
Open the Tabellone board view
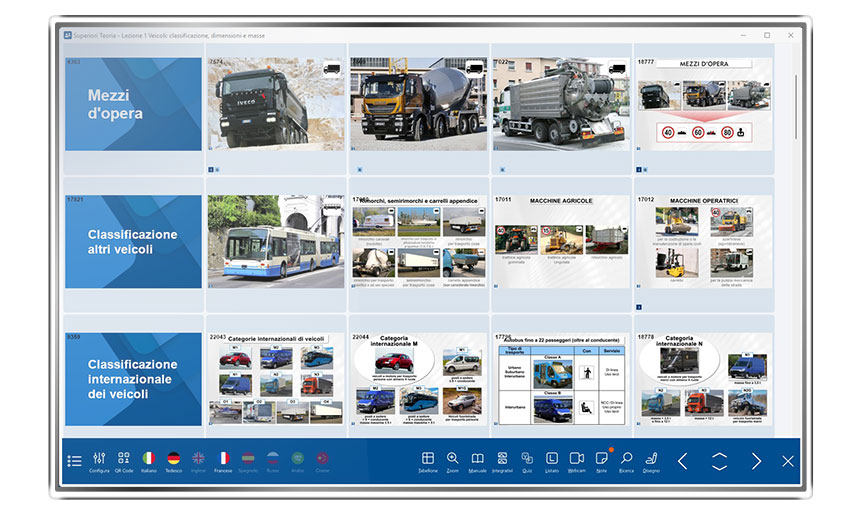coord(428,460)
